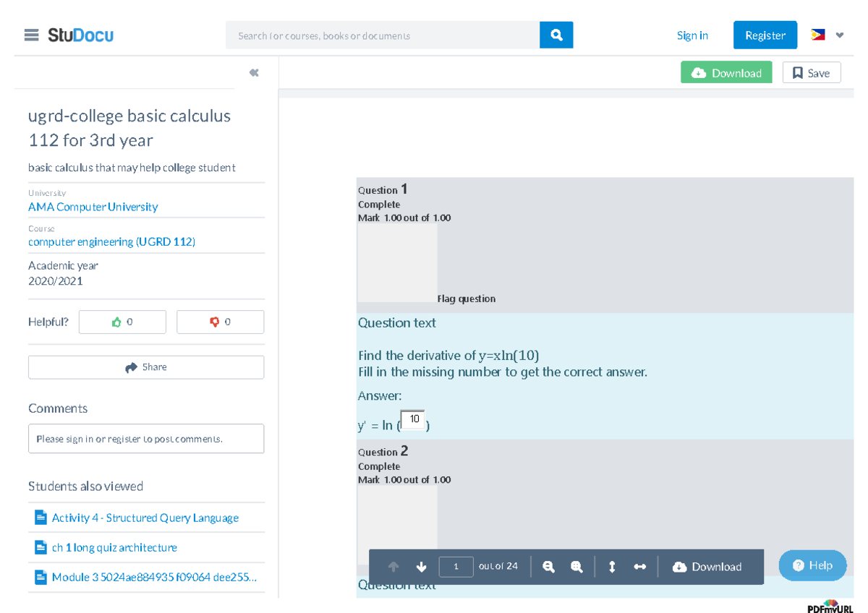This screenshot has width=868, height=613.
Task: Zoom out the document viewer
Action: 548,567
